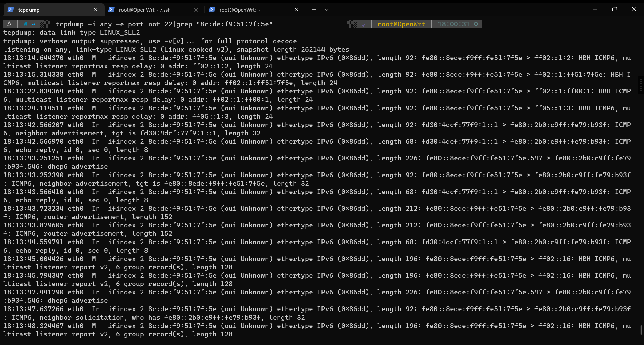Click the quoted "8c:de:f9:51:7f:5e" grep pattern

[235, 24]
